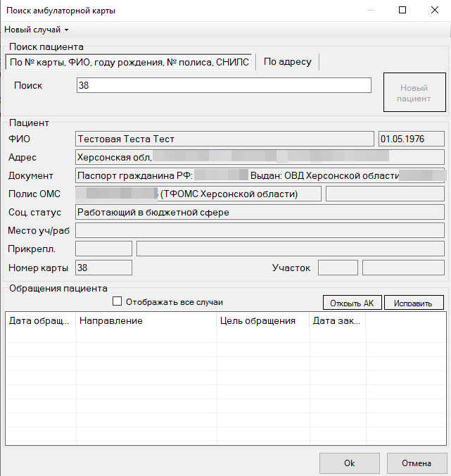
Task: Click the Номер карты field
Action: coord(103,268)
